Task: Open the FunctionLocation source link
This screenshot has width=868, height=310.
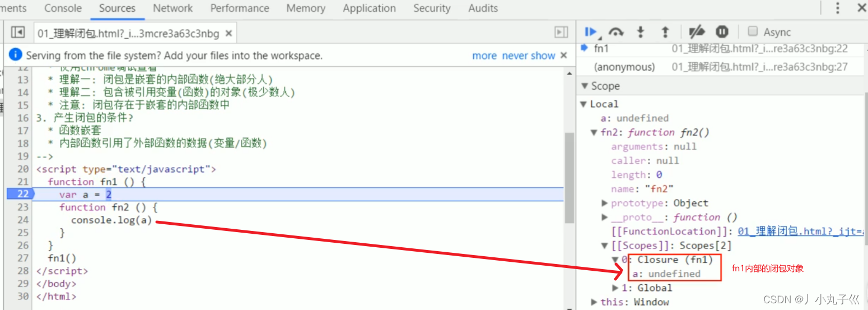Action: click(x=802, y=231)
